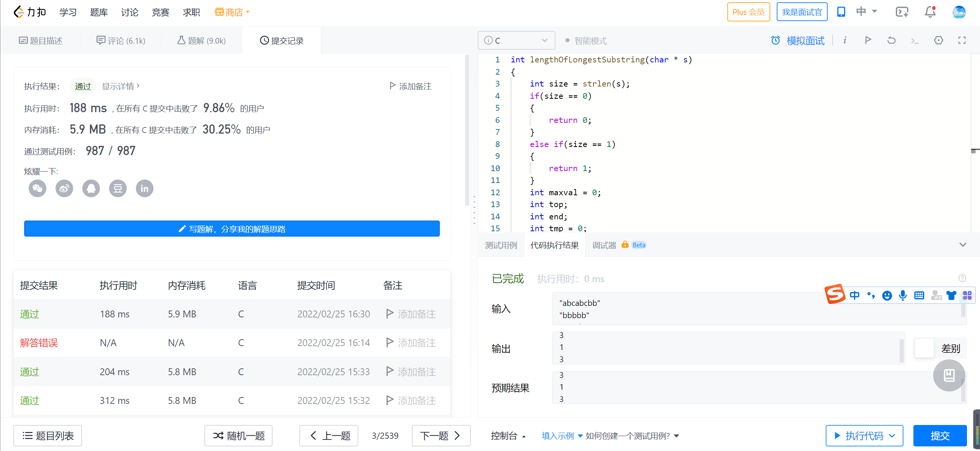Toggle 智能模式 smart mode
Image resolution: width=980 pixels, height=451 pixels.
(x=586, y=41)
